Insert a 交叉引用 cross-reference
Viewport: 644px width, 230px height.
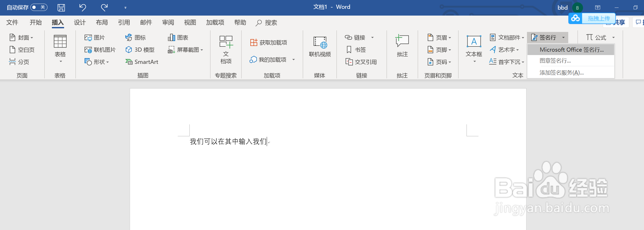(x=361, y=62)
